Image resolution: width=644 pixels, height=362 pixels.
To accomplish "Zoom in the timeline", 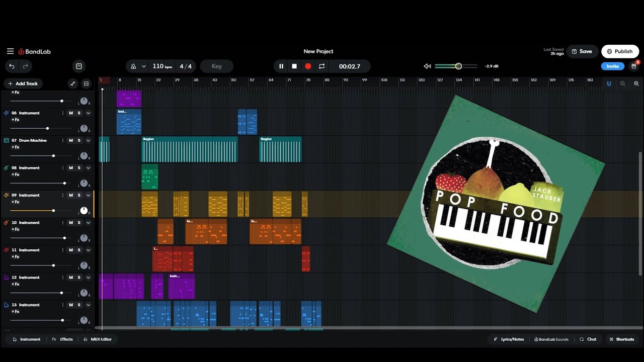I will click(636, 83).
